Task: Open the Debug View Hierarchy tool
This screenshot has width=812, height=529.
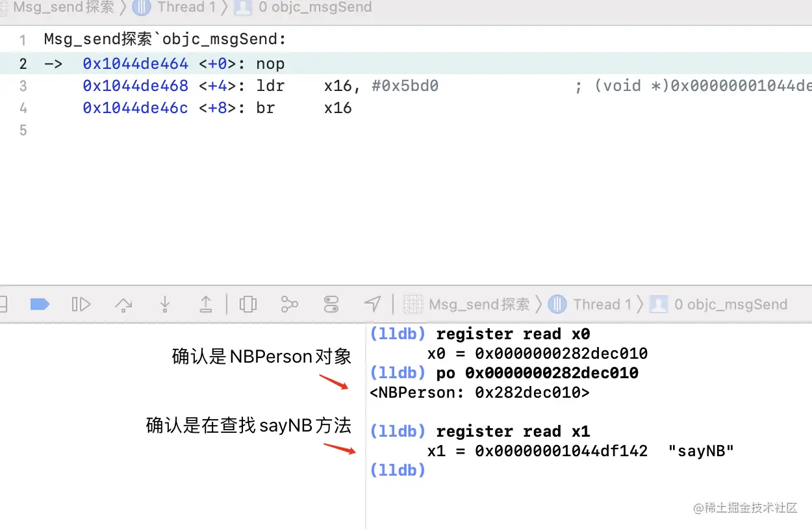Action: (x=247, y=303)
